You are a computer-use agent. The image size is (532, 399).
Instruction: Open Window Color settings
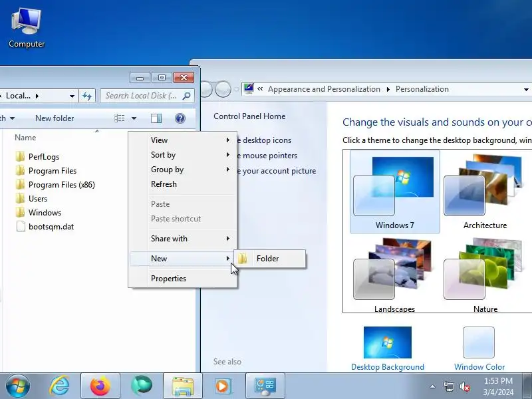pos(479,348)
